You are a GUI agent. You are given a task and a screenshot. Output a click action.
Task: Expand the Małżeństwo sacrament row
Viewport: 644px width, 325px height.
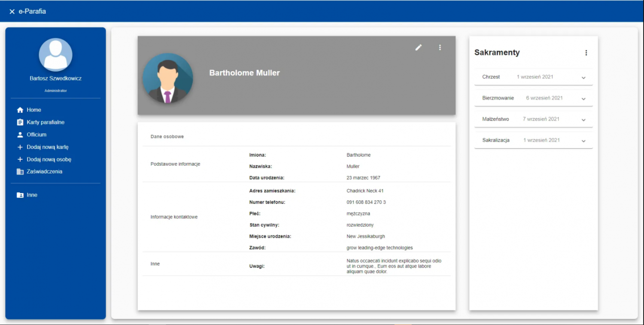point(534,119)
